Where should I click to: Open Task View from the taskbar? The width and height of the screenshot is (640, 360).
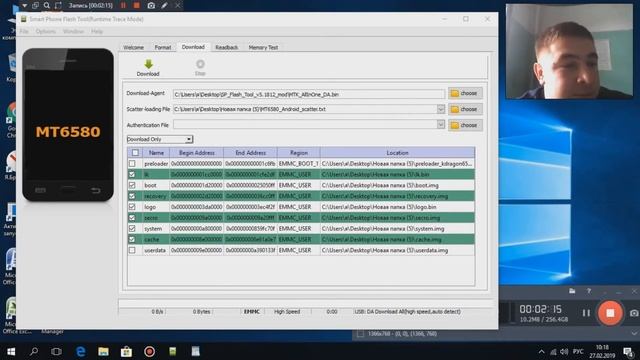(x=56, y=351)
